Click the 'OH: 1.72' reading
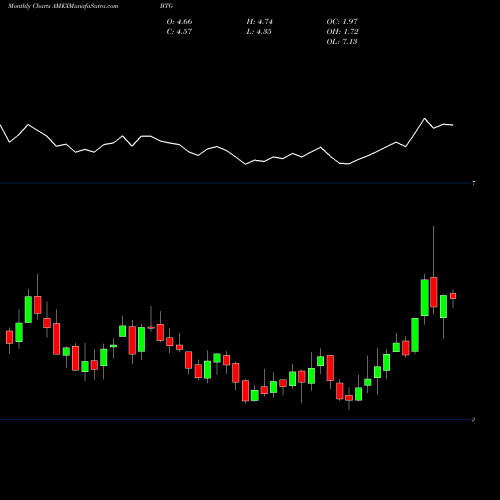 (342, 32)
